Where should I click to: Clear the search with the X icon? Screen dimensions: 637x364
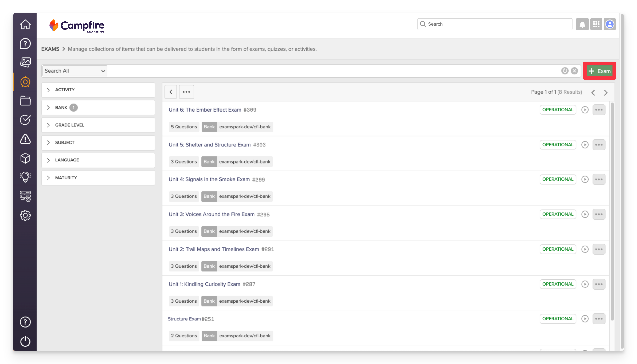574,71
